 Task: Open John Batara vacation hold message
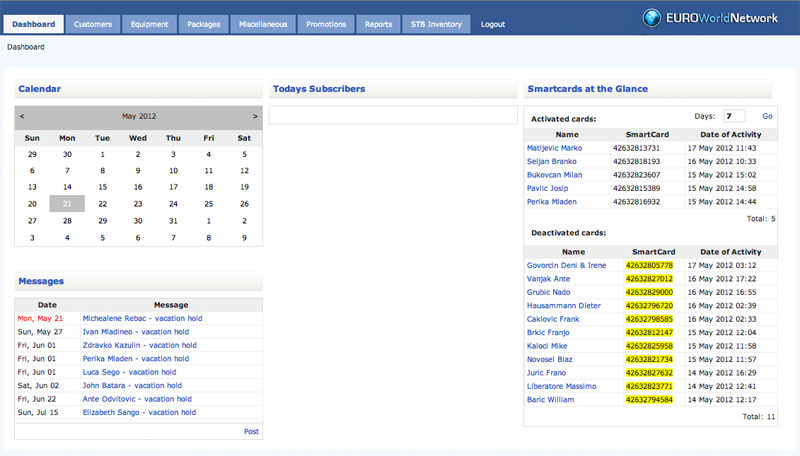132,386
